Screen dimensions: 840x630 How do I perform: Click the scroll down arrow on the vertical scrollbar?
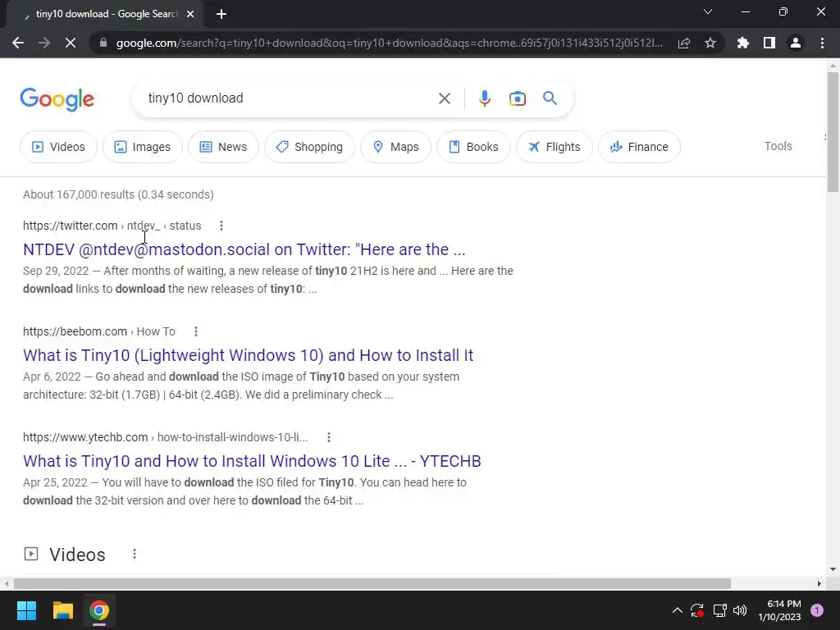point(833,569)
